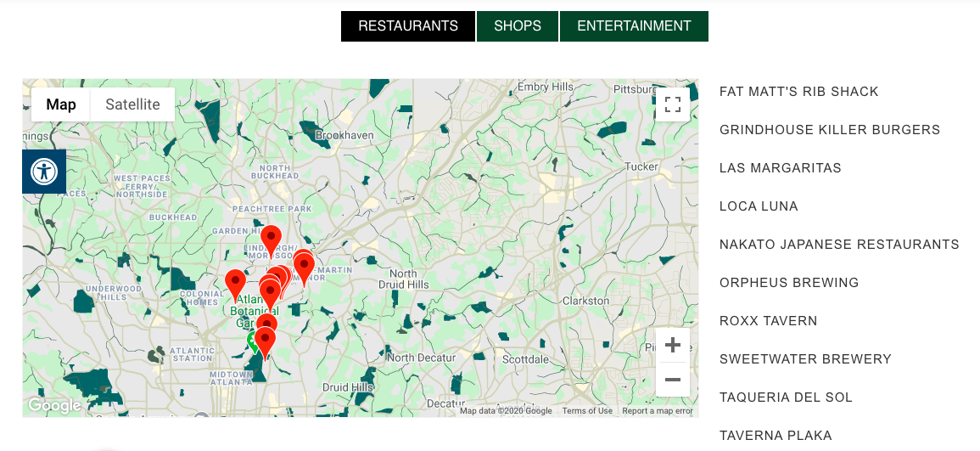Open the Entertainment tab
The height and width of the screenshot is (451, 980).
coord(634,26)
